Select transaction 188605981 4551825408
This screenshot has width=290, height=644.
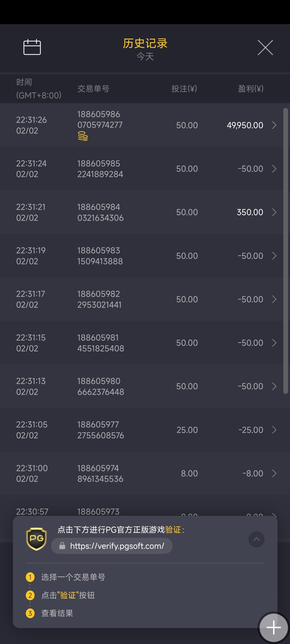coord(100,343)
